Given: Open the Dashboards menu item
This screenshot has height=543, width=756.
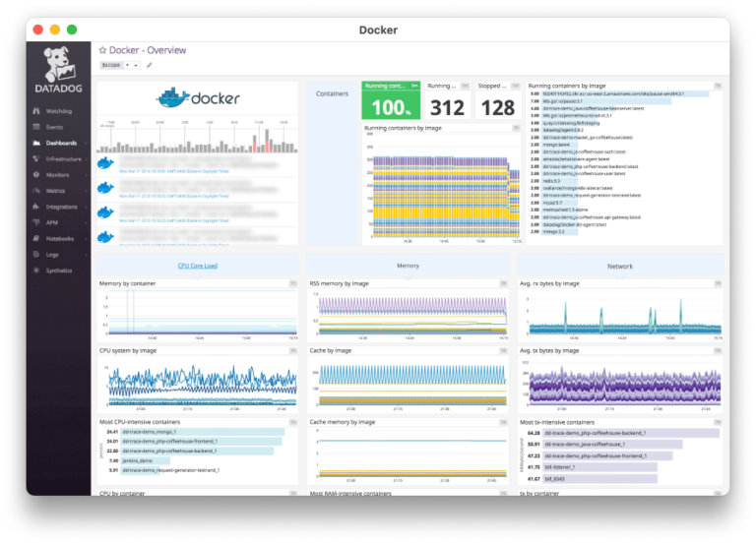Looking at the screenshot, I should coord(61,143).
